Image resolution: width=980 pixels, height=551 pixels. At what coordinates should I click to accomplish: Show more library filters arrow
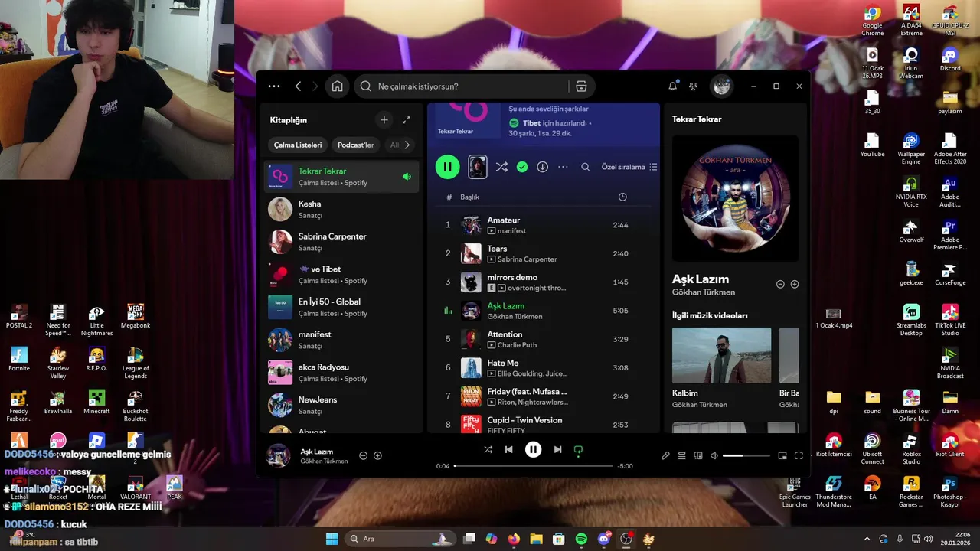coord(407,145)
